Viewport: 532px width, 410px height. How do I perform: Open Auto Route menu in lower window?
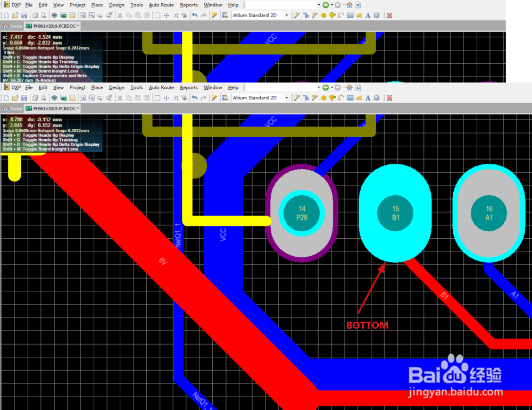tap(162, 88)
